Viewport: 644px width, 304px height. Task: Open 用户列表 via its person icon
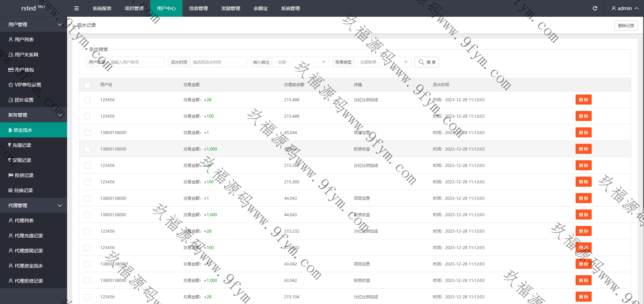coord(11,40)
